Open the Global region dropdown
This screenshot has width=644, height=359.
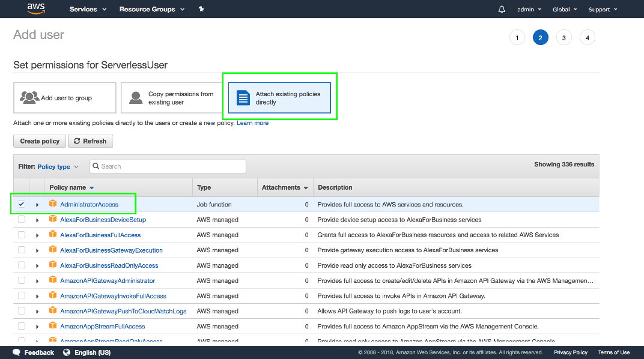click(x=565, y=10)
